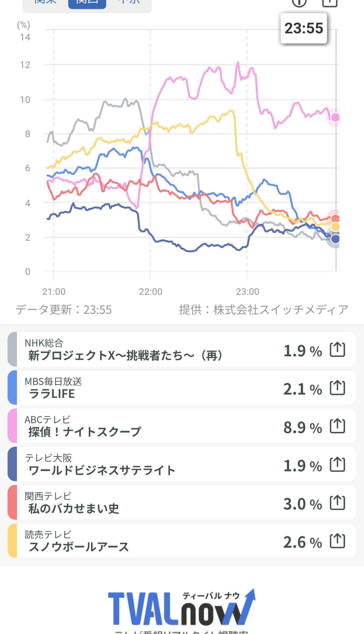Tap the pink ABCテレビ color bar
Screen dimensions: 364x634
tap(12, 426)
